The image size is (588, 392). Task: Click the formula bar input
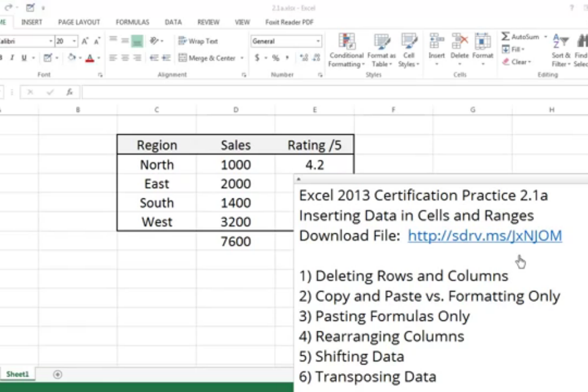tap(334, 92)
